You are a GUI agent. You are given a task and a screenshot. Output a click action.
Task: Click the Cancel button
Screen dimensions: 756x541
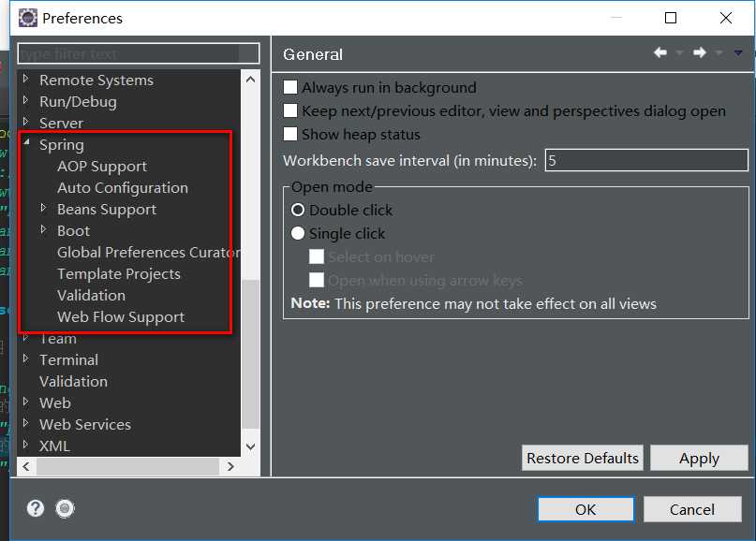[x=692, y=509]
